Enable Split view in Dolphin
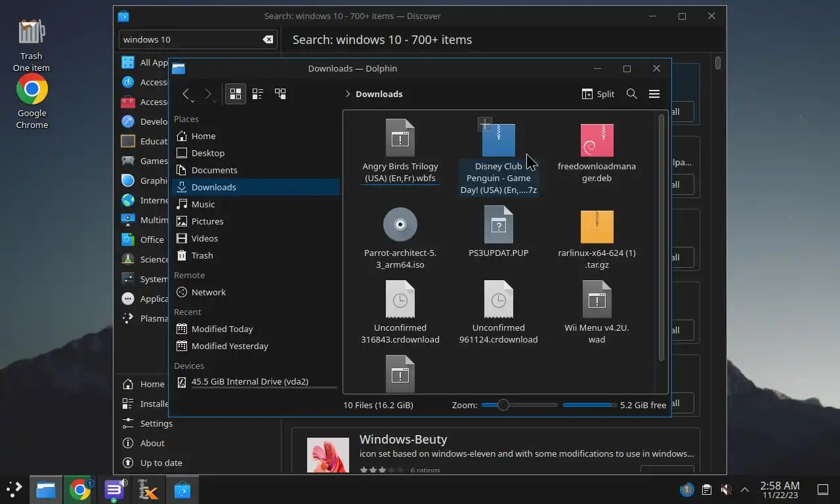 click(x=598, y=94)
